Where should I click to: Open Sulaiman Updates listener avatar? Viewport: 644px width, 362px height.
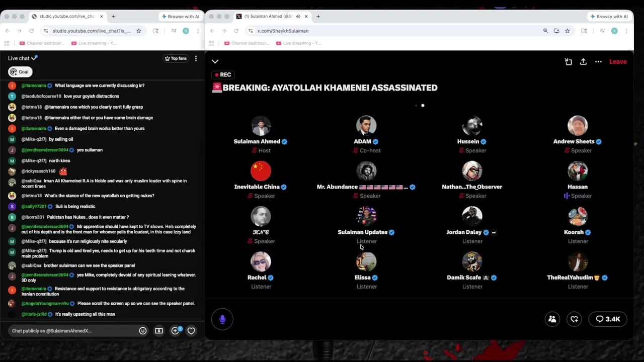click(x=366, y=216)
